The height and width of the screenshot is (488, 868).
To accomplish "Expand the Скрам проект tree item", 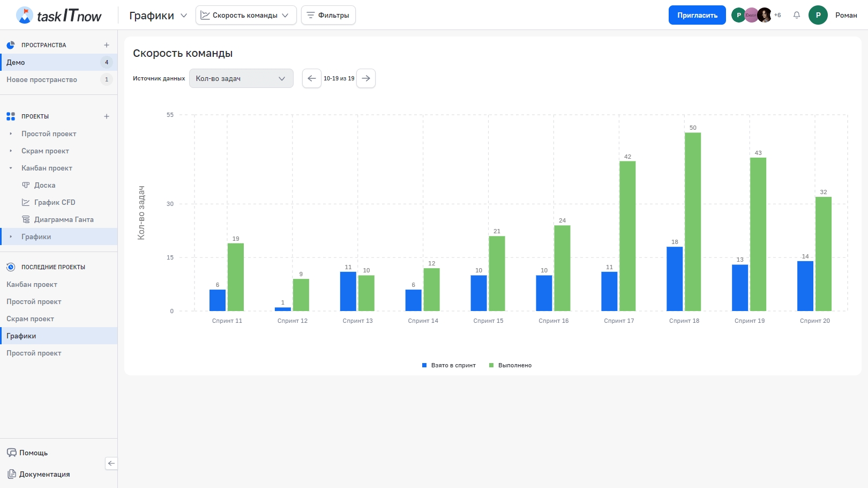I will point(11,151).
